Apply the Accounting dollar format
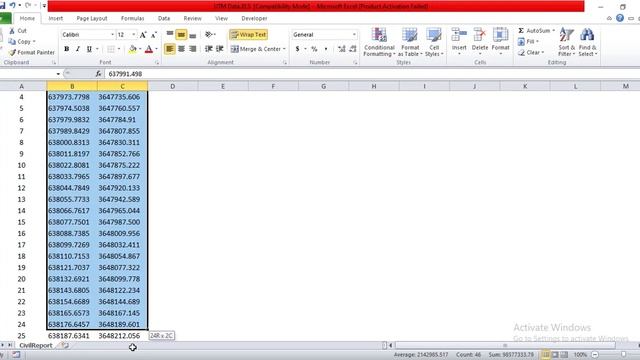Screen dimensions: 640x360 (x=298, y=49)
